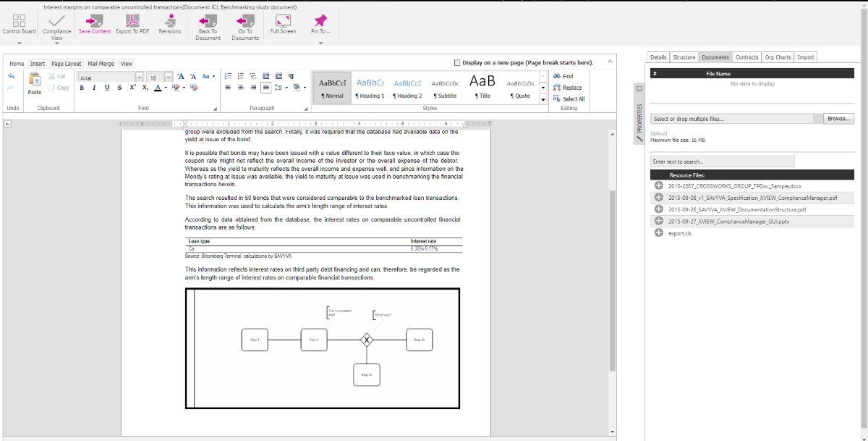This screenshot has height=441, width=868.
Task: Show paragraph formatting marks
Action: point(291,76)
